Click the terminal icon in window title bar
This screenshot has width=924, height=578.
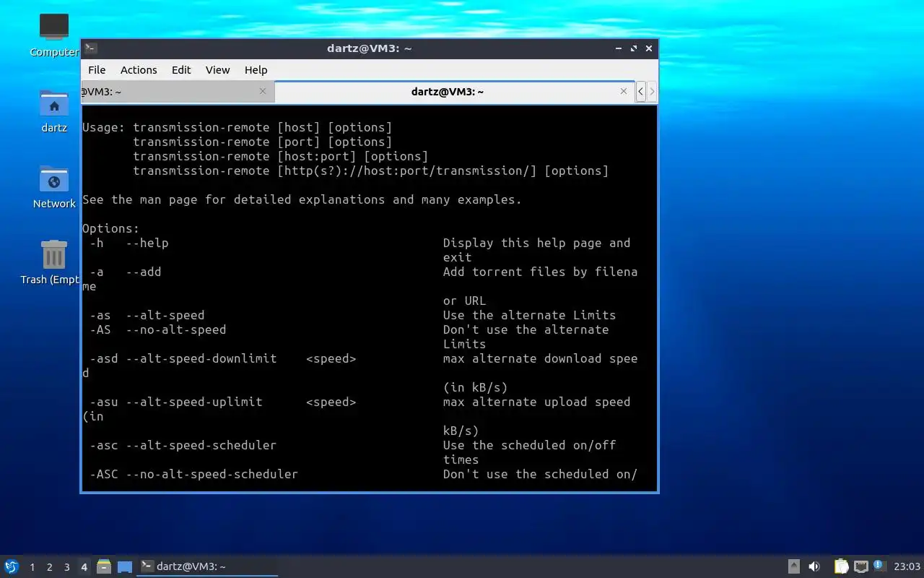click(x=90, y=48)
